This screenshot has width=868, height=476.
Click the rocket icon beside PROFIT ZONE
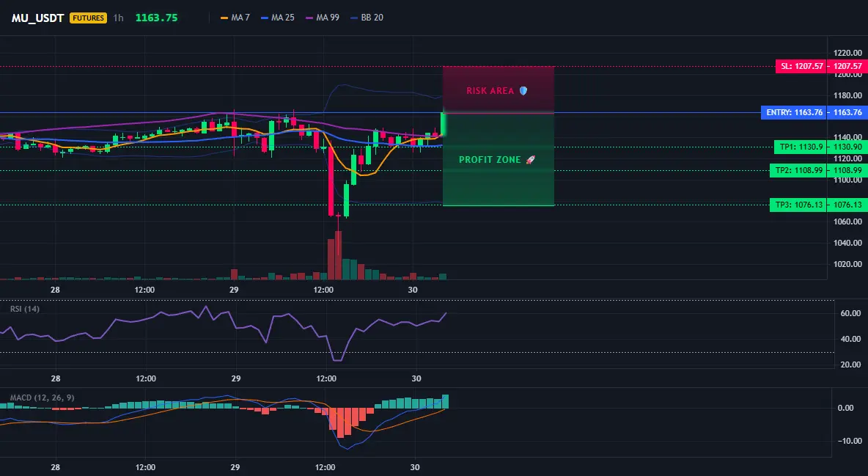click(530, 160)
